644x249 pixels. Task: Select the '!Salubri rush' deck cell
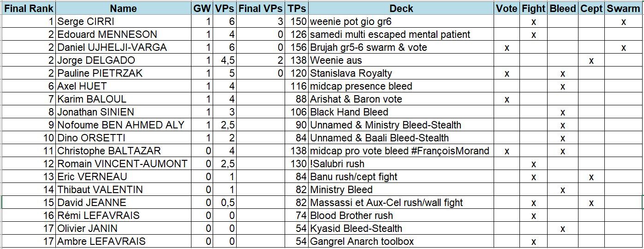[x=337, y=164]
